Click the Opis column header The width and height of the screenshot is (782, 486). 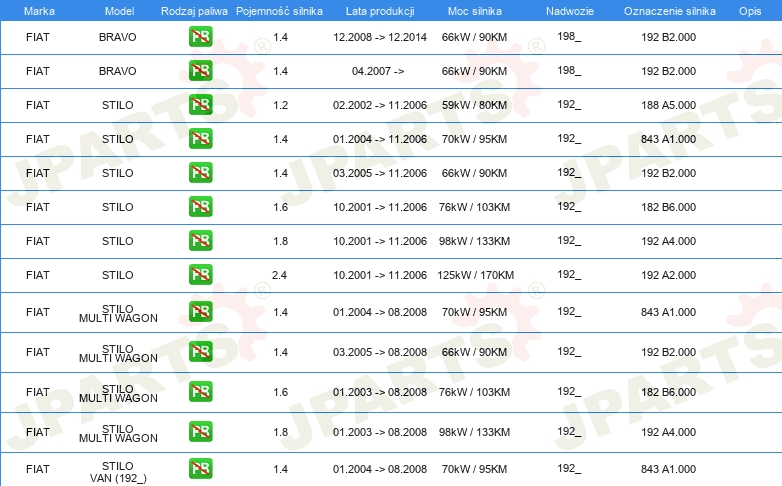(750, 11)
